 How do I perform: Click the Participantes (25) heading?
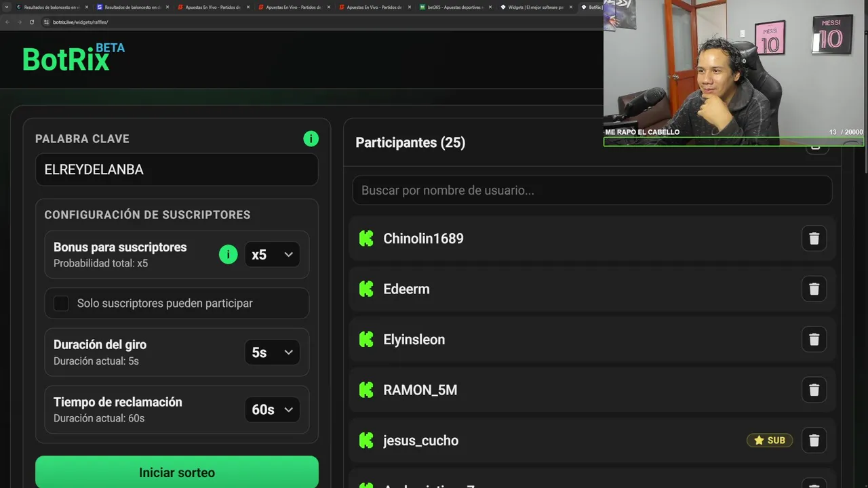point(410,142)
